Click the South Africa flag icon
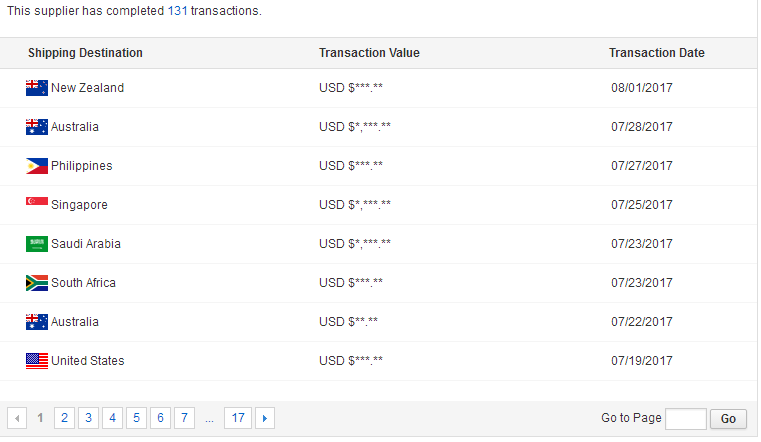Screen dimensions: 761x442 click(37, 283)
